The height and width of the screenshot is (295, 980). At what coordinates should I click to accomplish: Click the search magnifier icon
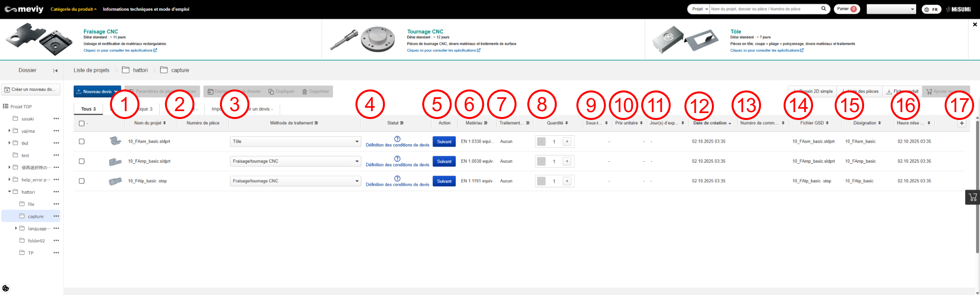pyautogui.click(x=823, y=9)
